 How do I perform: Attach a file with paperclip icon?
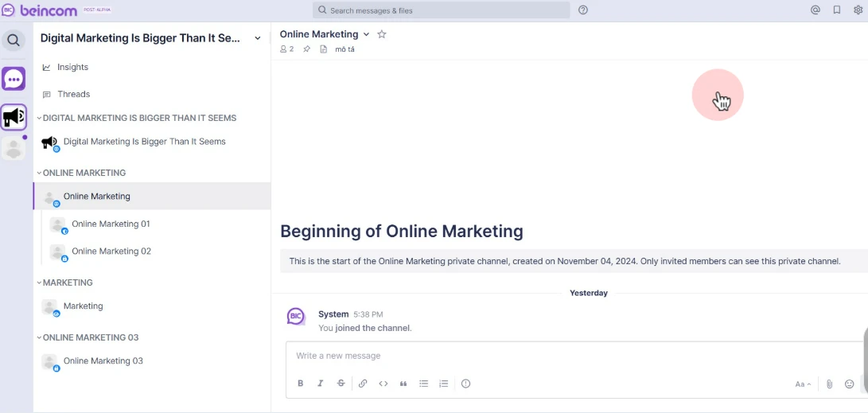point(829,384)
